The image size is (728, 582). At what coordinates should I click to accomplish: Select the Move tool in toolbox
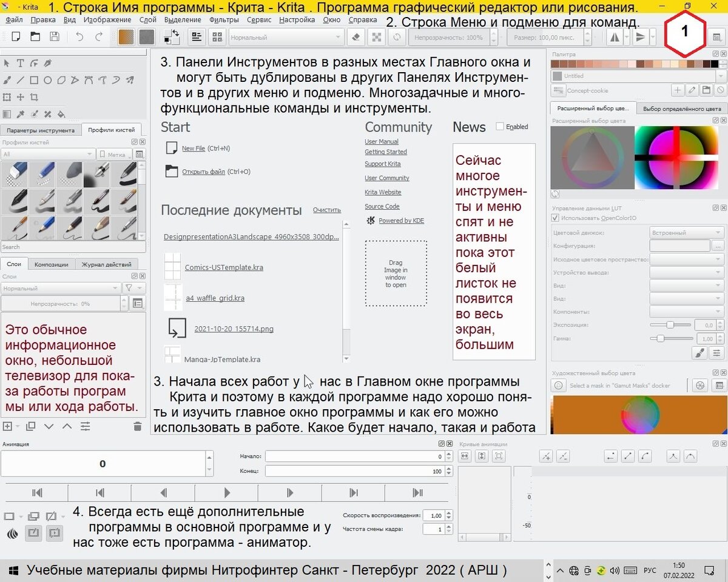[20, 97]
